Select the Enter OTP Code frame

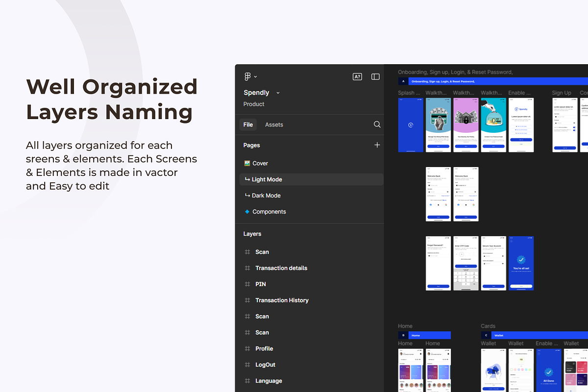click(x=465, y=263)
